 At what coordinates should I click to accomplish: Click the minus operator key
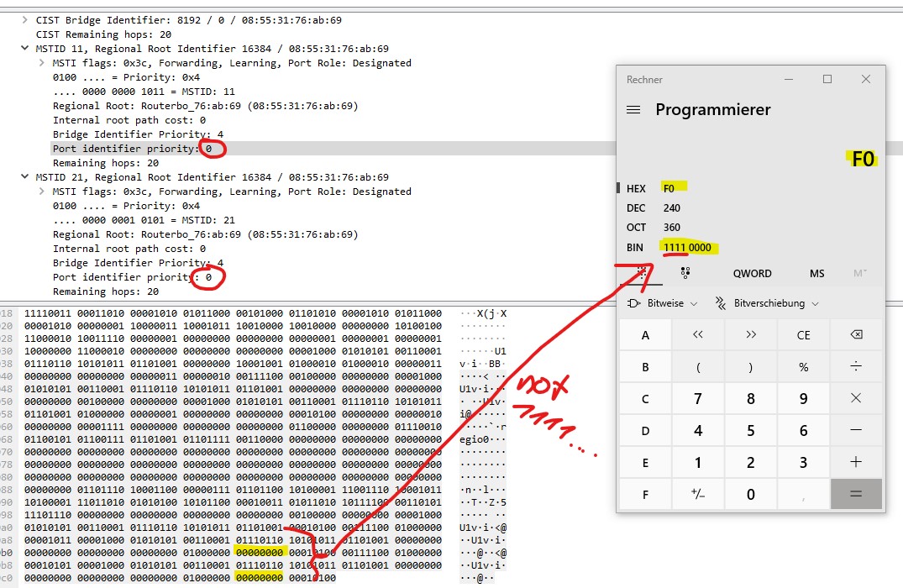click(856, 429)
